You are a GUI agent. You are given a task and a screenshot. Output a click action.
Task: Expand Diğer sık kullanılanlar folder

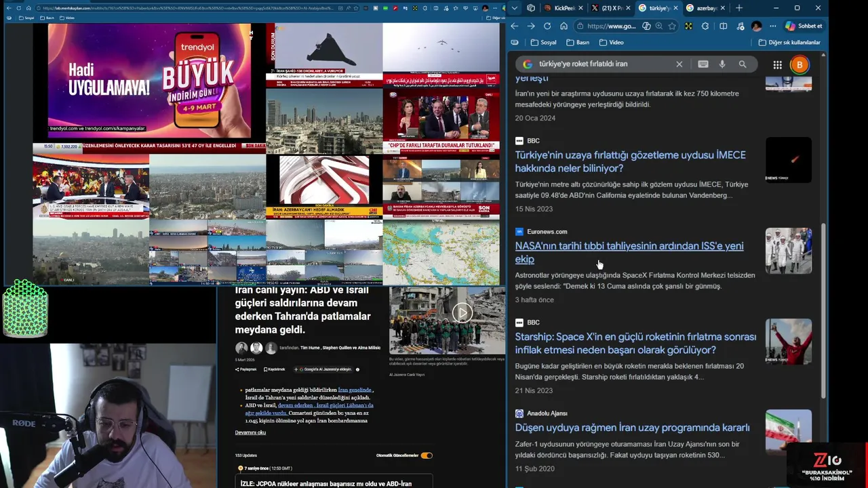point(789,42)
